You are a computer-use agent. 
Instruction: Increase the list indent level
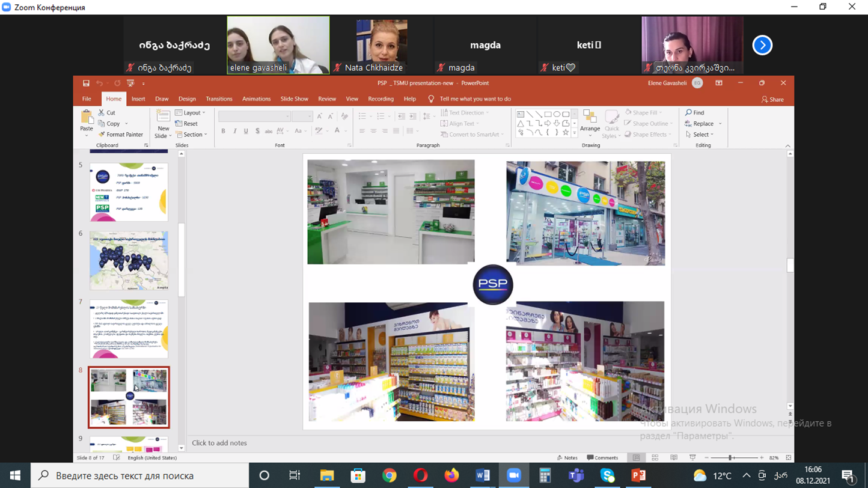[x=412, y=116]
